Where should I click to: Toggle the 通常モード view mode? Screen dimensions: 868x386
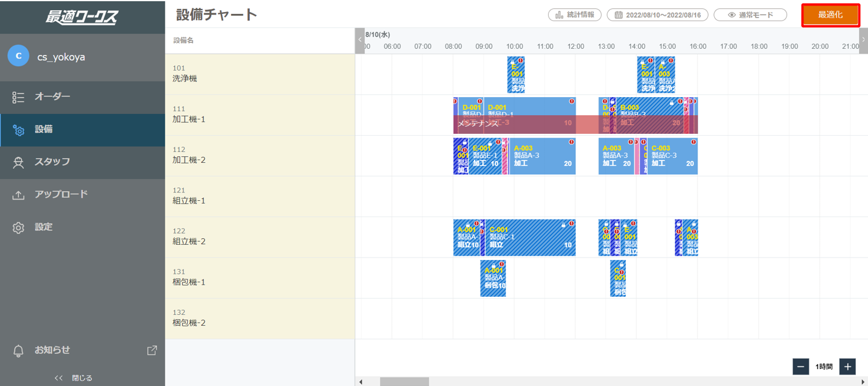pyautogui.click(x=750, y=15)
